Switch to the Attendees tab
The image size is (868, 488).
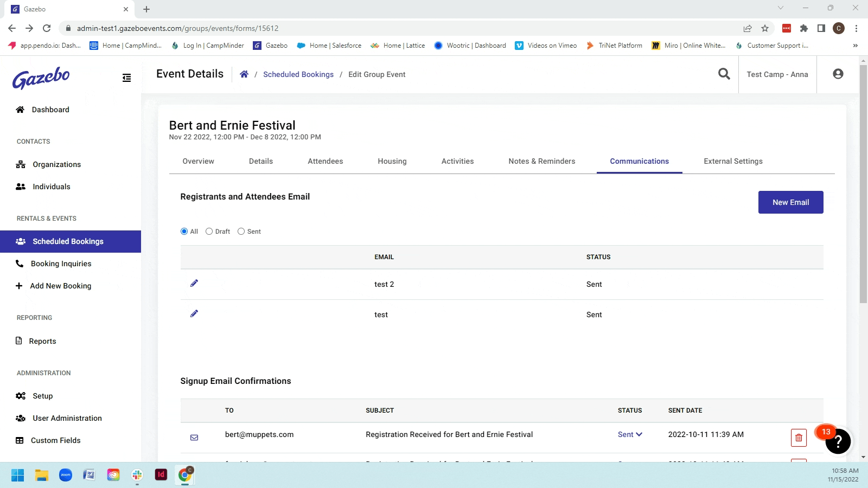(x=325, y=161)
